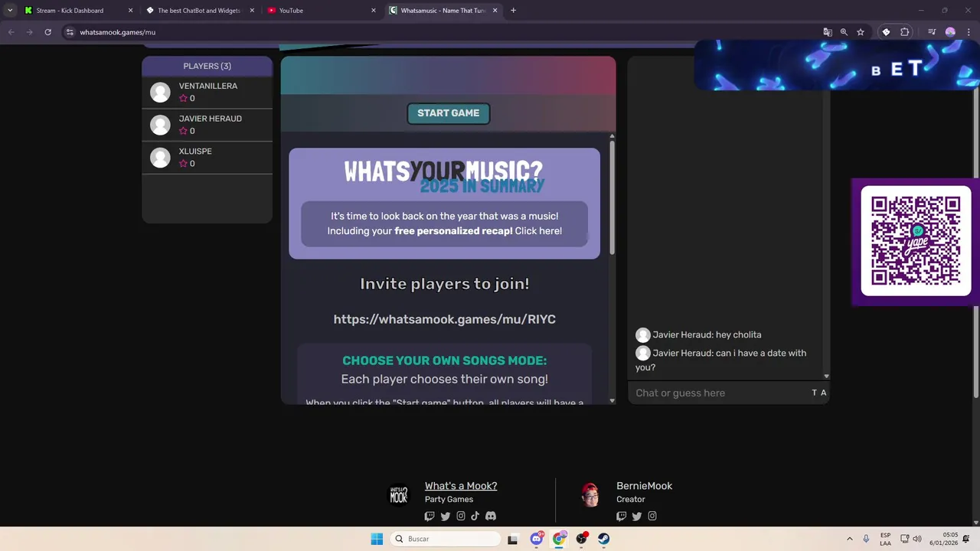Open BernieMook's Twitch page

coord(621,516)
